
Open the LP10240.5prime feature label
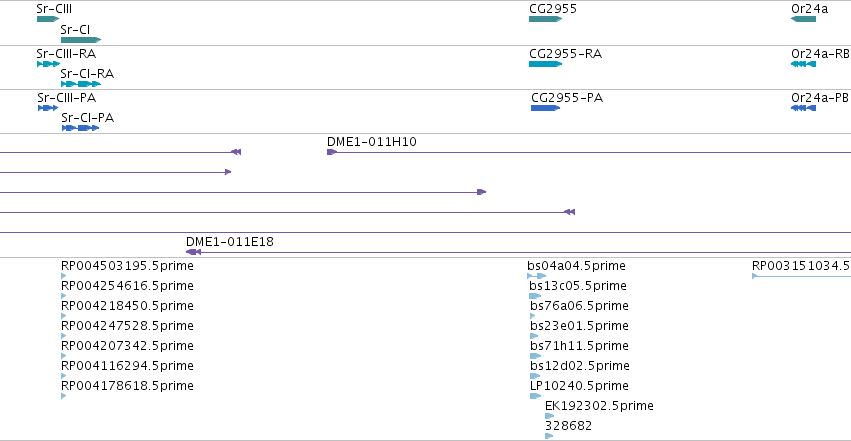(580, 386)
